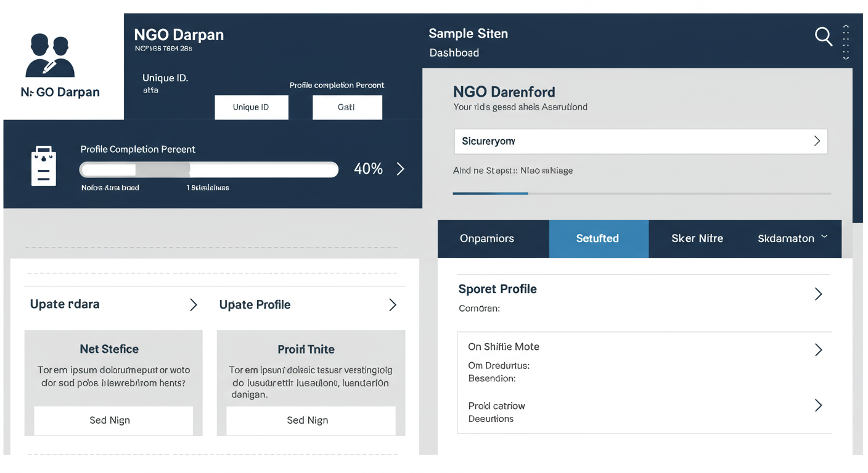Expand the Sporet Profile section

(819, 294)
